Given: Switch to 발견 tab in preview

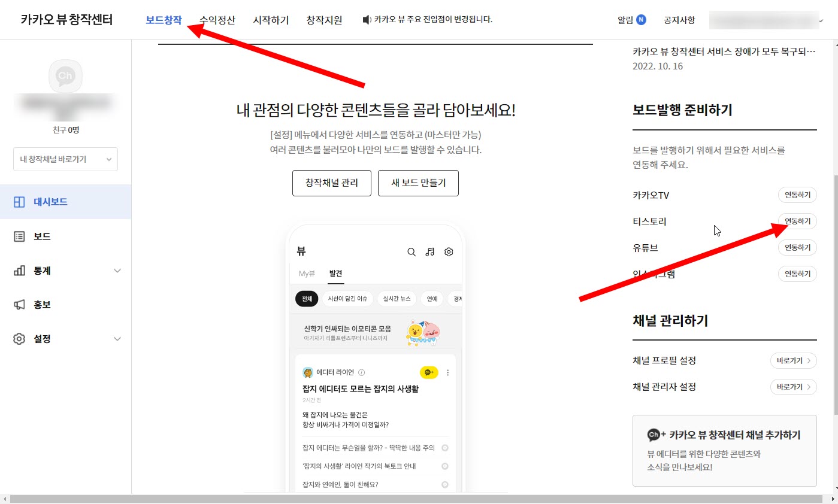Looking at the screenshot, I should [335, 274].
